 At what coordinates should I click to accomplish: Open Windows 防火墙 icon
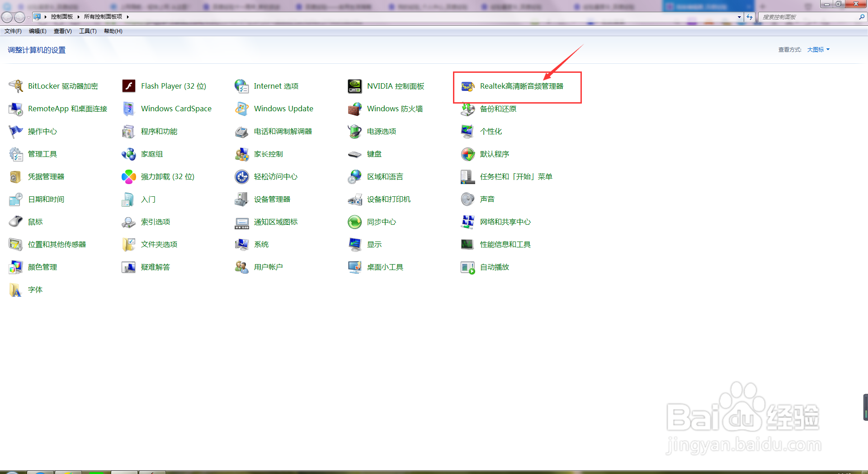click(355, 109)
